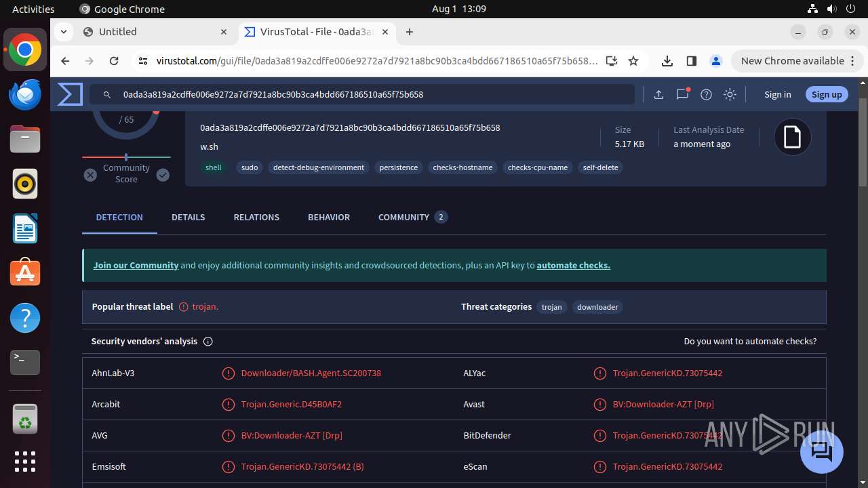The image size is (868, 488).
Task: Reload the page
Action: [x=114, y=61]
